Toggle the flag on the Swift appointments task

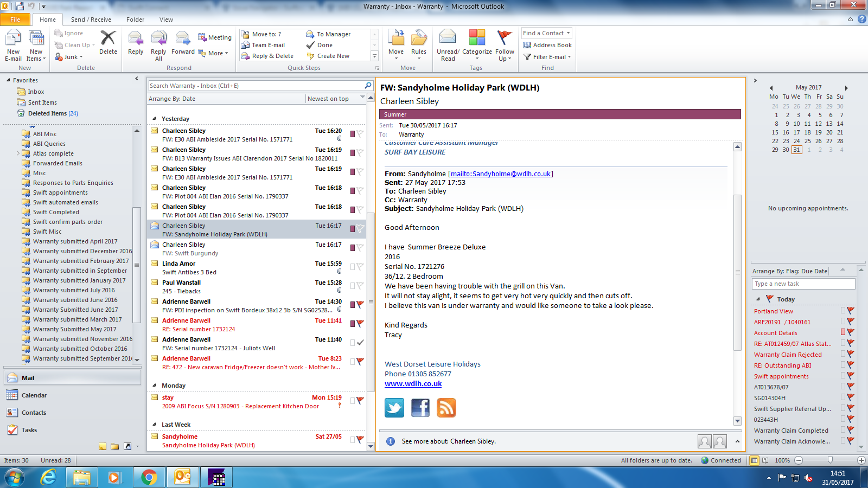click(851, 376)
